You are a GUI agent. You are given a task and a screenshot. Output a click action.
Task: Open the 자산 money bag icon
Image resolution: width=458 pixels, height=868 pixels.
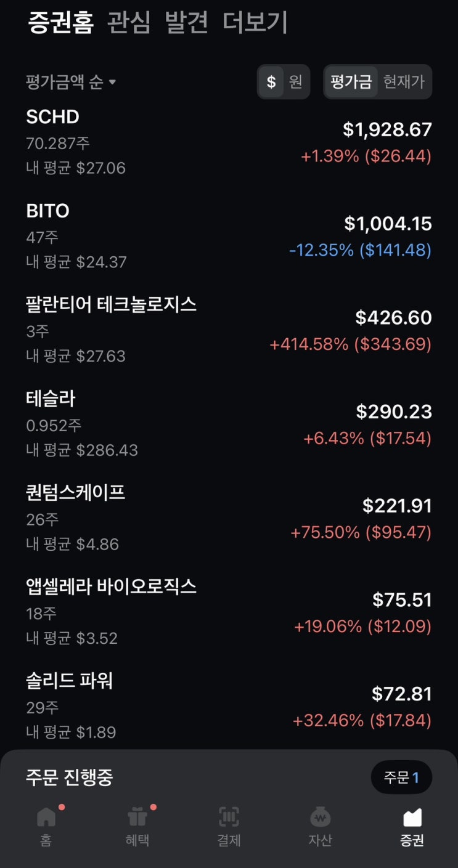coord(320,818)
